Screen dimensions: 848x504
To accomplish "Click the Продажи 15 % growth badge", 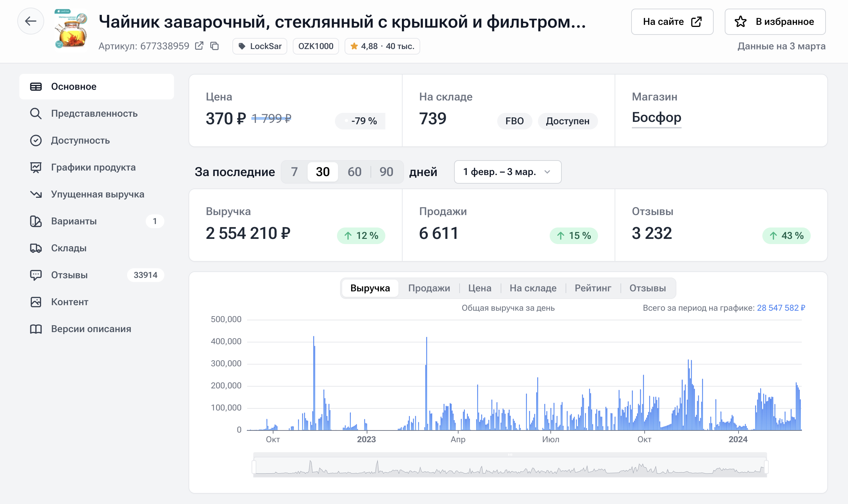I will click(x=574, y=236).
